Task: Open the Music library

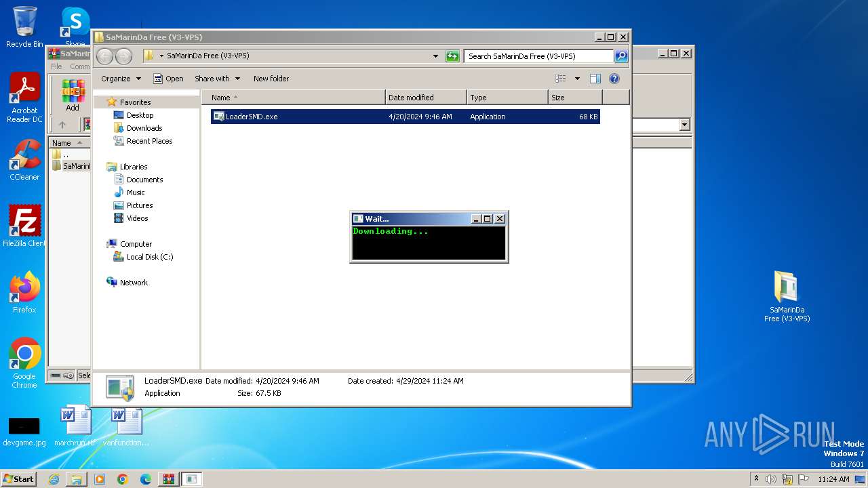Action: [x=136, y=192]
